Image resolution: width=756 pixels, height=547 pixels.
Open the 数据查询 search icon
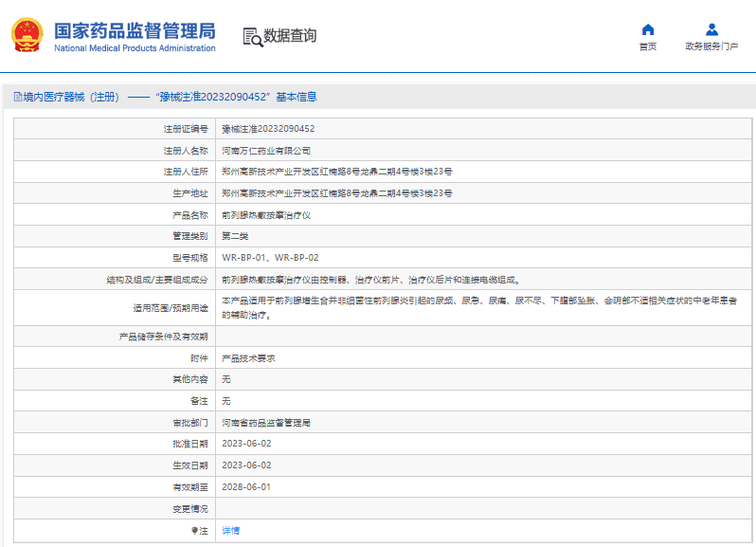tap(253, 37)
